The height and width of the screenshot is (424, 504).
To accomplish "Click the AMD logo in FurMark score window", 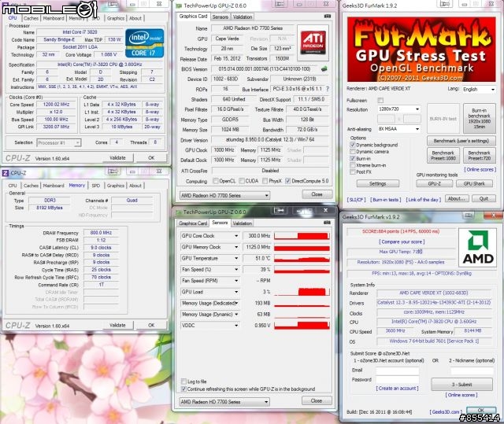I will [x=477, y=248].
